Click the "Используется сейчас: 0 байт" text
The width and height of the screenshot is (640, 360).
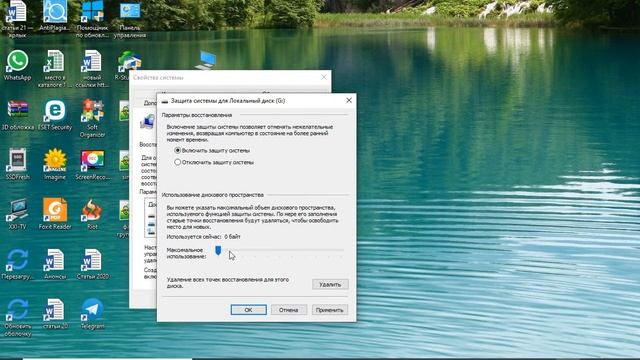pyautogui.click(x=203, y=237)
